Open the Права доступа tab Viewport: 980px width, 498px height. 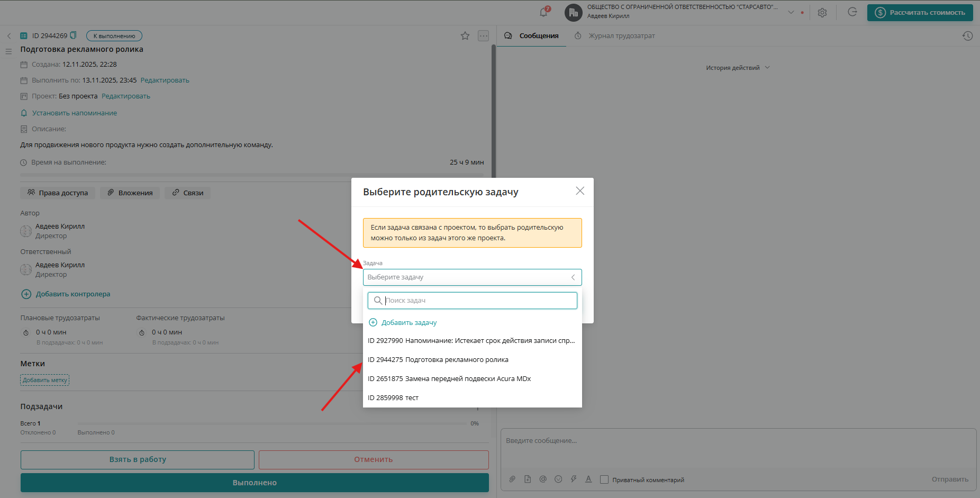[58, 193]
